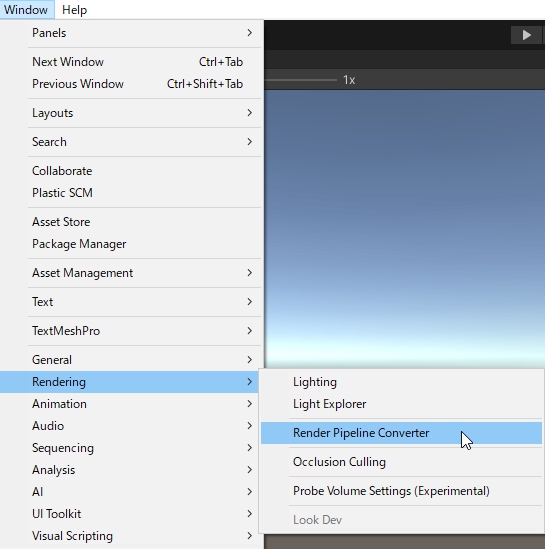Click the disabled Look Dev entry
The width and height of the screenshot is (545, 549).
tap(401, 520)
